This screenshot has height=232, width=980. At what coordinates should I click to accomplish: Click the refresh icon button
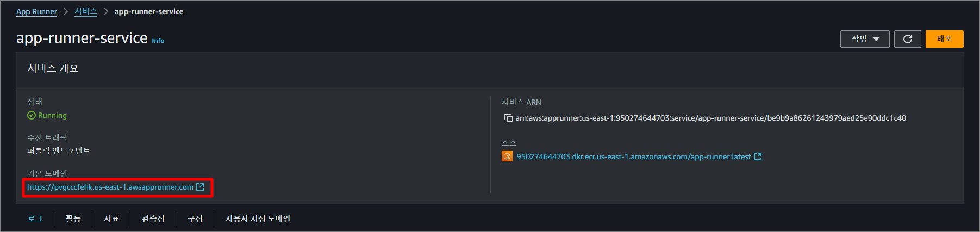(908, 39)
